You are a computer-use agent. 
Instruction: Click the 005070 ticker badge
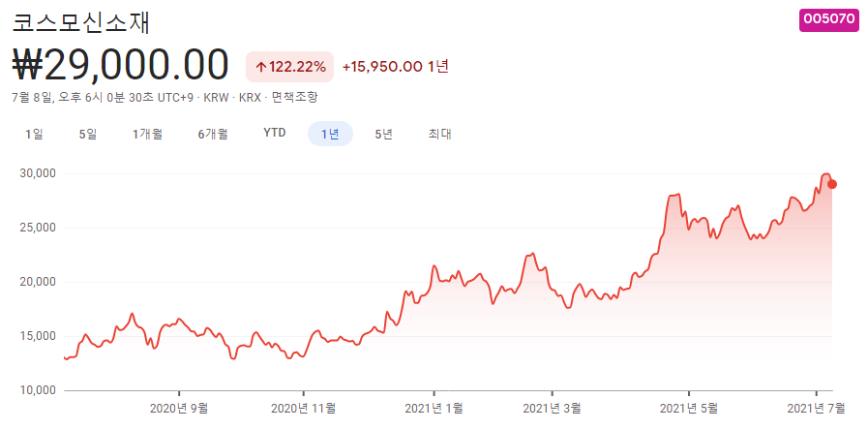click(x=828, y=19)
